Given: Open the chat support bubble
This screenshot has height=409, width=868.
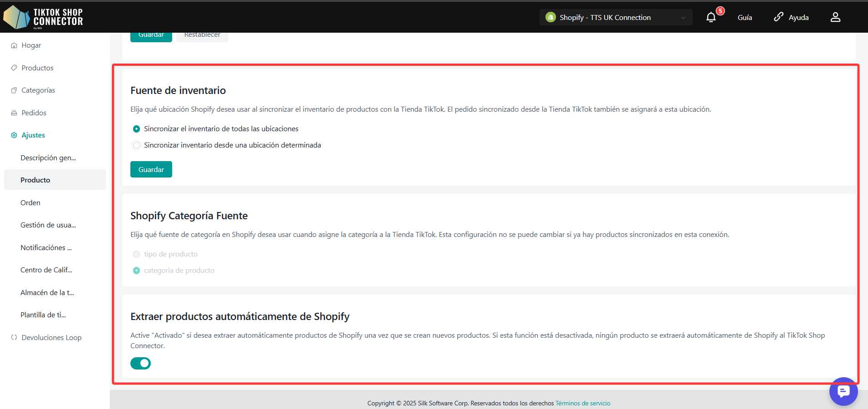Looking at the screenshot, I should click(x=843, y=391).
